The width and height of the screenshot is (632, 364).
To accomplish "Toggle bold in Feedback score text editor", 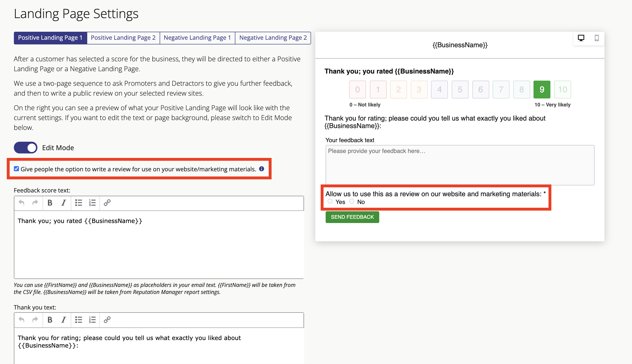I will tap(50, 203).
